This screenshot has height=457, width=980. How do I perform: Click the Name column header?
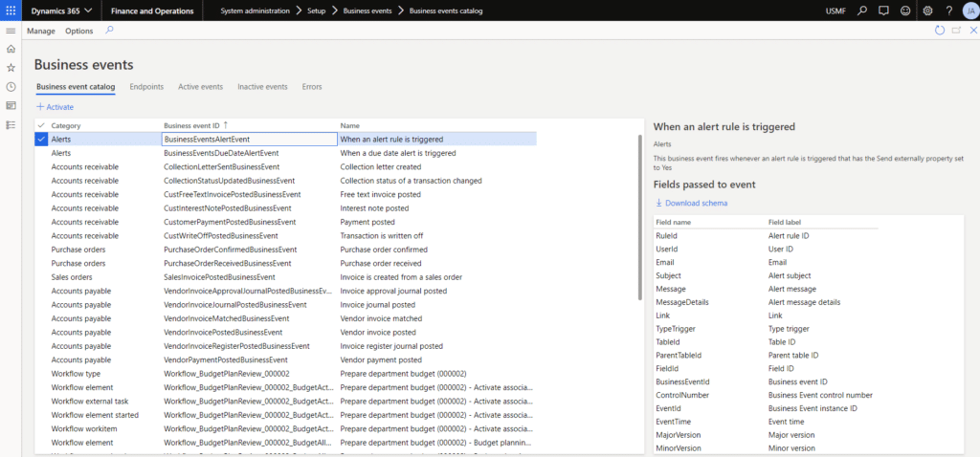349,125
